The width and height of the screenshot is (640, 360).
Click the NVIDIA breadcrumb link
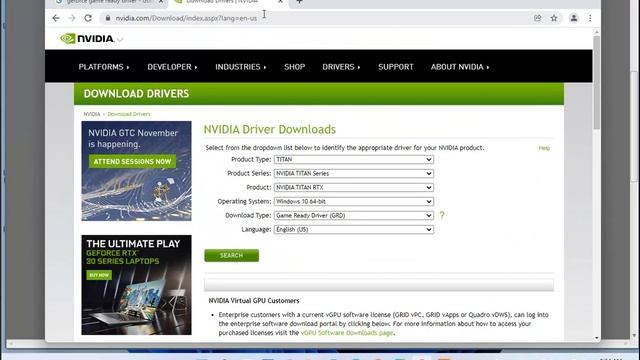coord(92,114)
